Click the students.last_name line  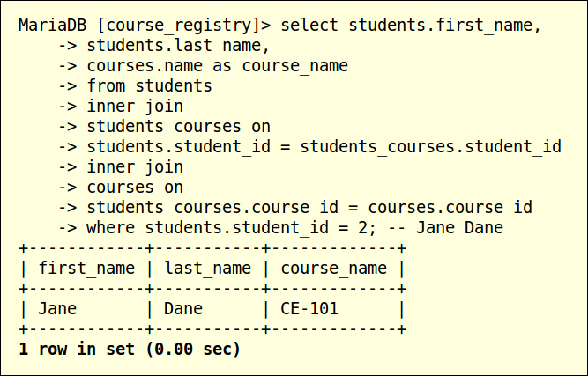point(178,46)
